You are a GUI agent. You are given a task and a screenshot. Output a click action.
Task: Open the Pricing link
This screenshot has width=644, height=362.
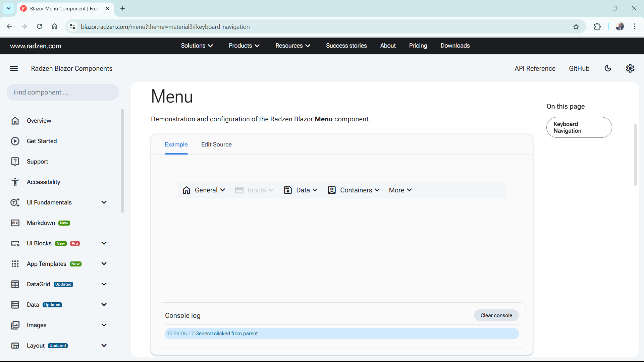(x=418, y=46)
